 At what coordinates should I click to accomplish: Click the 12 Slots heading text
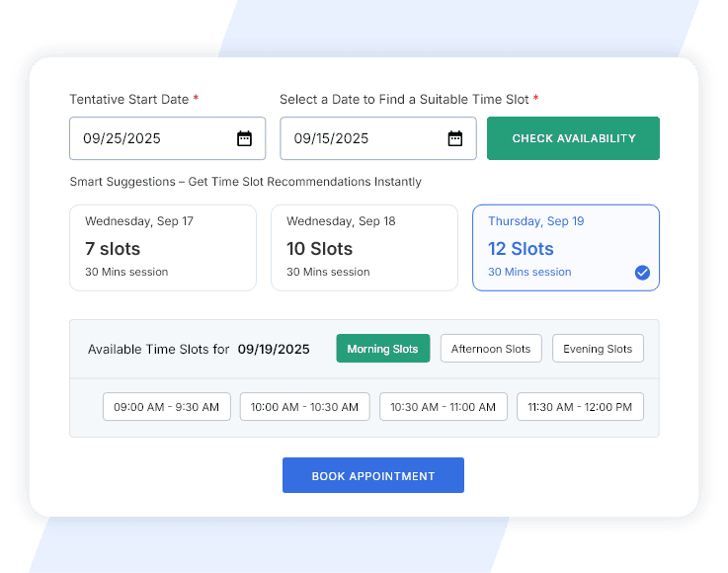pyautogui.click(x=521, y=249)
